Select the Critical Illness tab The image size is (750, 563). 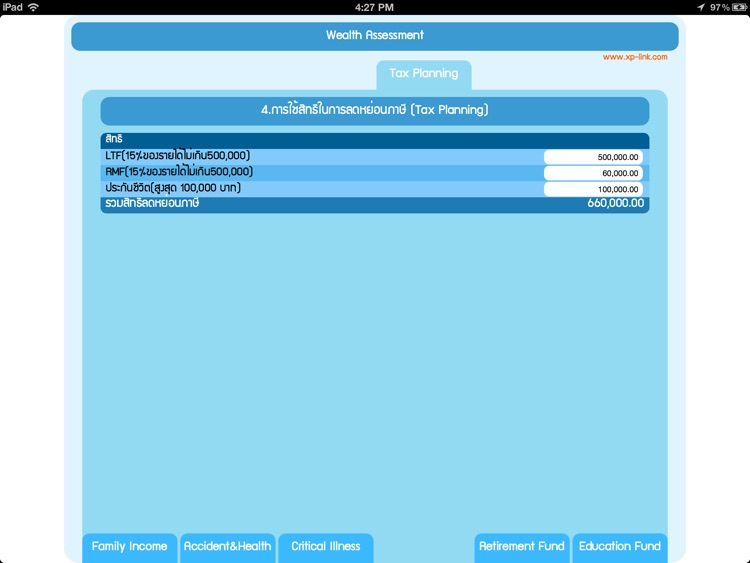click(x=326, y=547)
